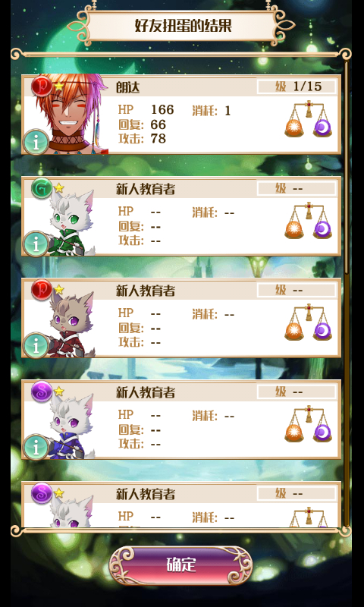Image resolution: width=364 pixels, height=607 pixels.
Task: Confirm results with 确定 button
Action: tap(181, 565)
